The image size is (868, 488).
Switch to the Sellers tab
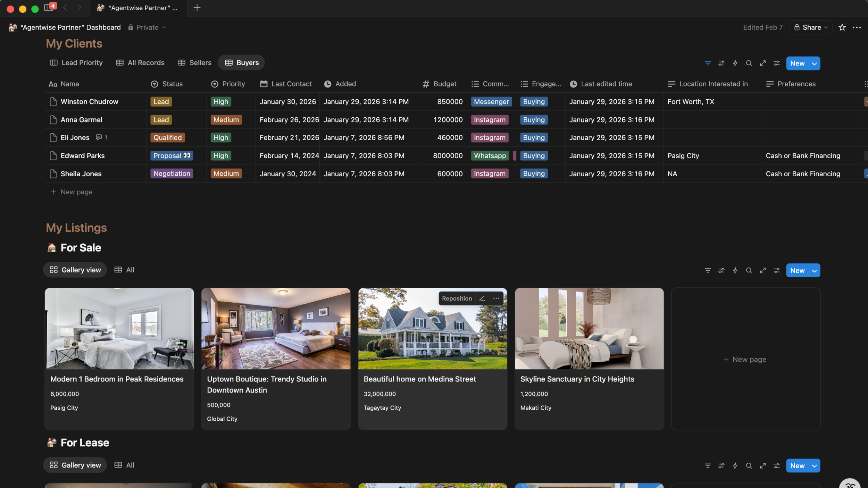tap(194, 63)
